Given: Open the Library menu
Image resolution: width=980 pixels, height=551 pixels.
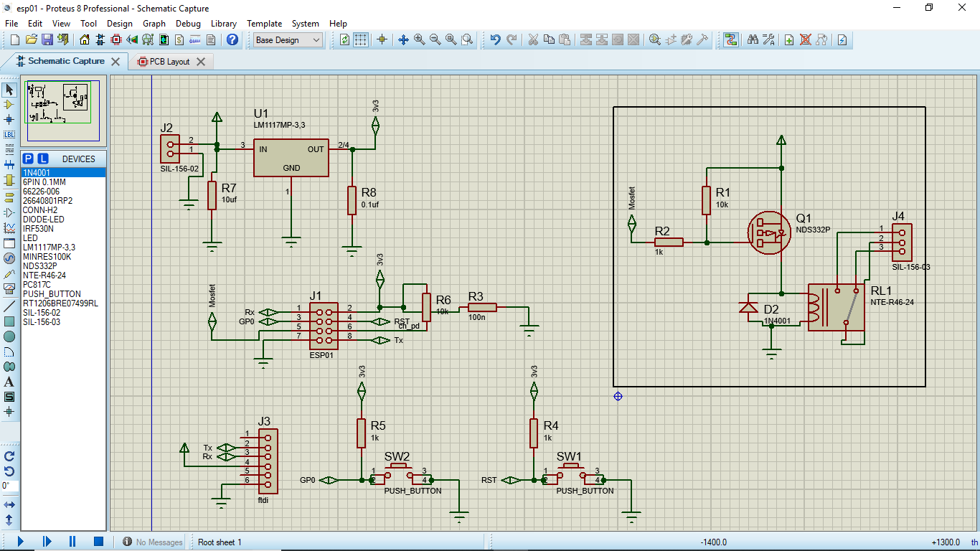Looking at the screenshot, I should point(224,24).
